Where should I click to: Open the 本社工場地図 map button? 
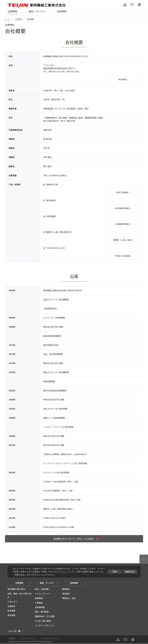122,193
